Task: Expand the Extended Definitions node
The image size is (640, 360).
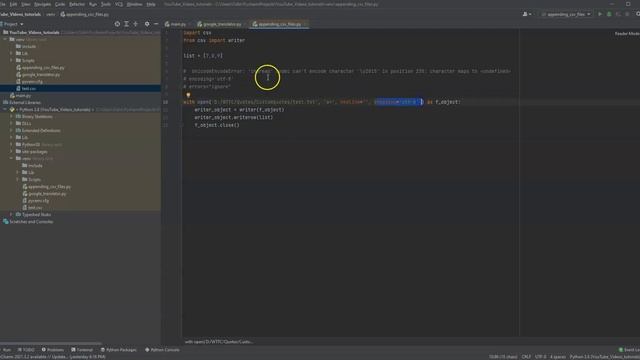Action: [x=11, y=131]
